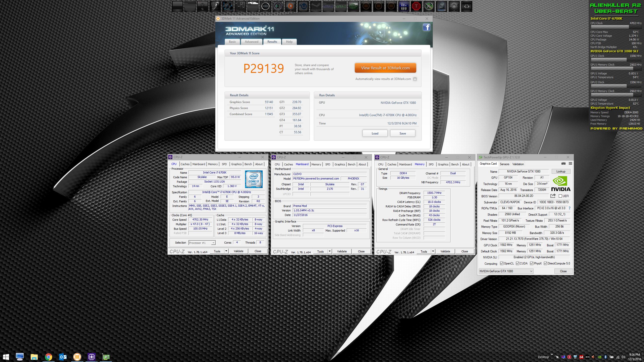The height and width of the screenshot is (362, 644).
Task: Click the Save button in Run Details
Action: tap(403, 133)
